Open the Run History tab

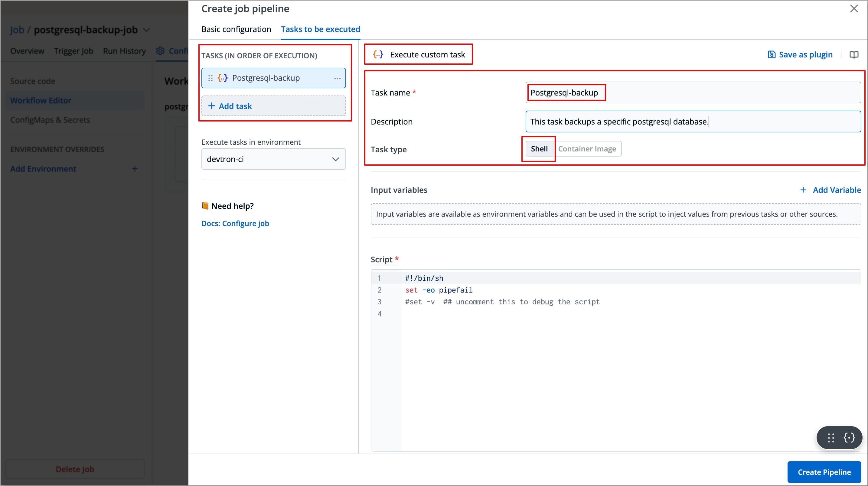coord(124,50)
